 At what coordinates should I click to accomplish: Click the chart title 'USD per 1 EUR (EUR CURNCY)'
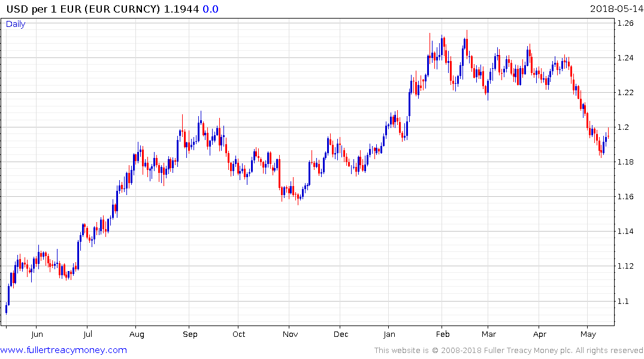[x=83, y=9]
